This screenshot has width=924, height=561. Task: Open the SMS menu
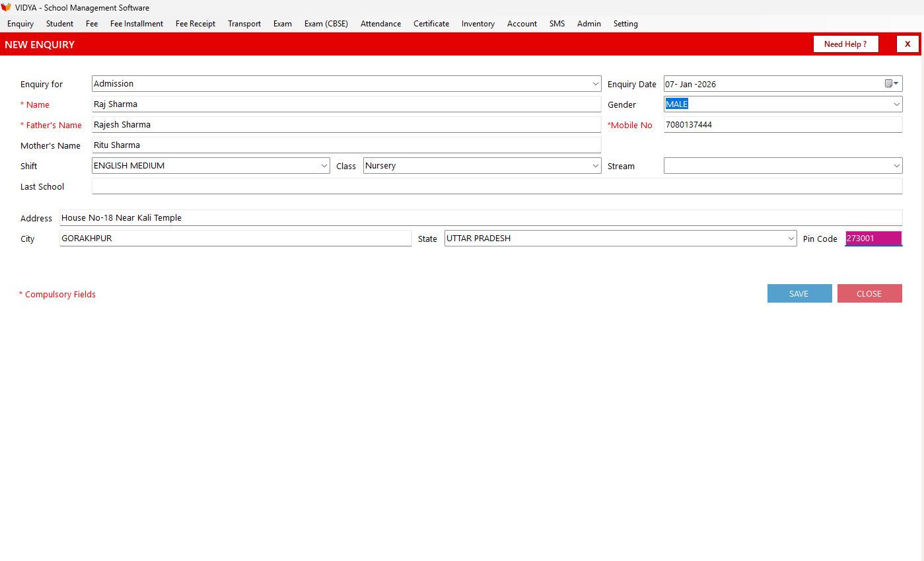click(x=557, y=24)
